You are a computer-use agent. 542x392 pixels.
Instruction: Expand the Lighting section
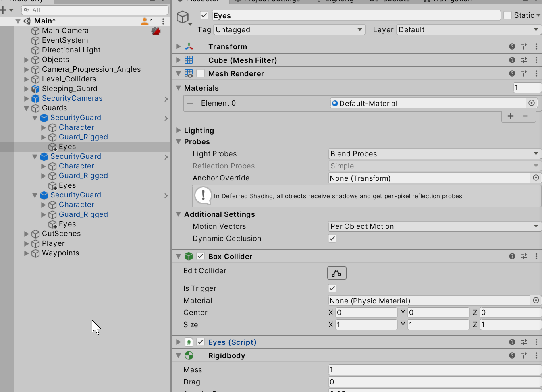coord(178,130)
